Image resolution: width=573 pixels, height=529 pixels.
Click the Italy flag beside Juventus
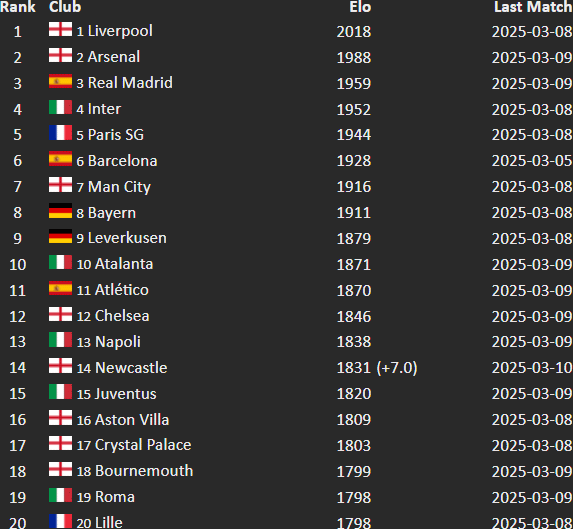60,392
